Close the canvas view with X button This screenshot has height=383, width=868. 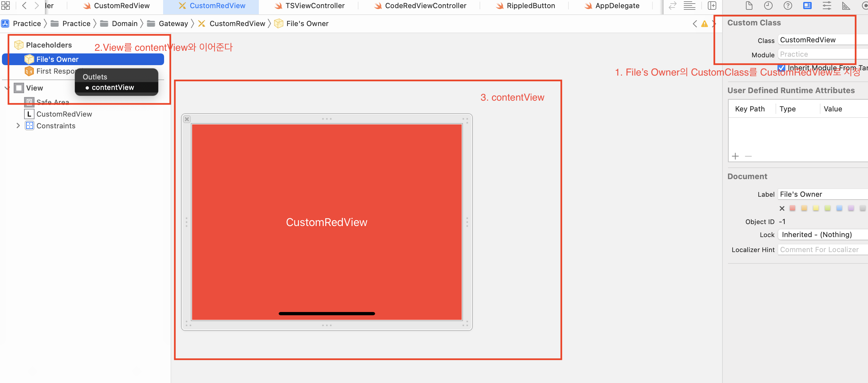coord(187,119)
